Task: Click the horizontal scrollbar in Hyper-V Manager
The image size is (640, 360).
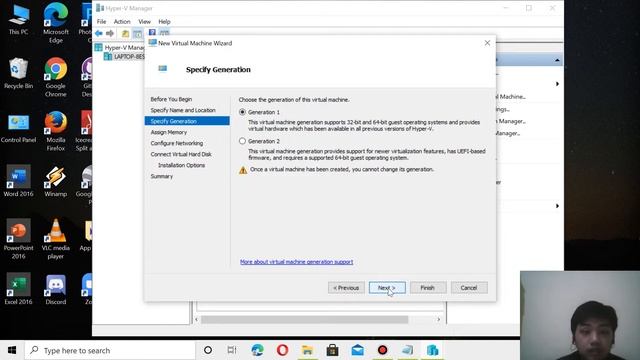Action: pyautogui.click(x=304, y=319)
